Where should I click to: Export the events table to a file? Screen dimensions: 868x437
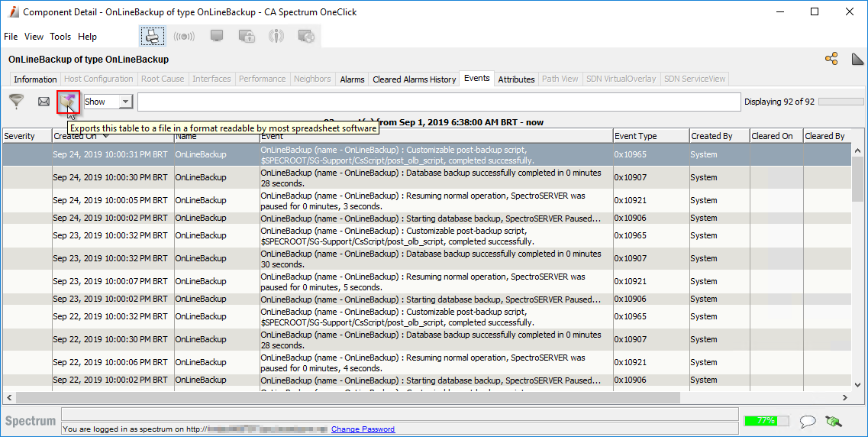[69, 102]
